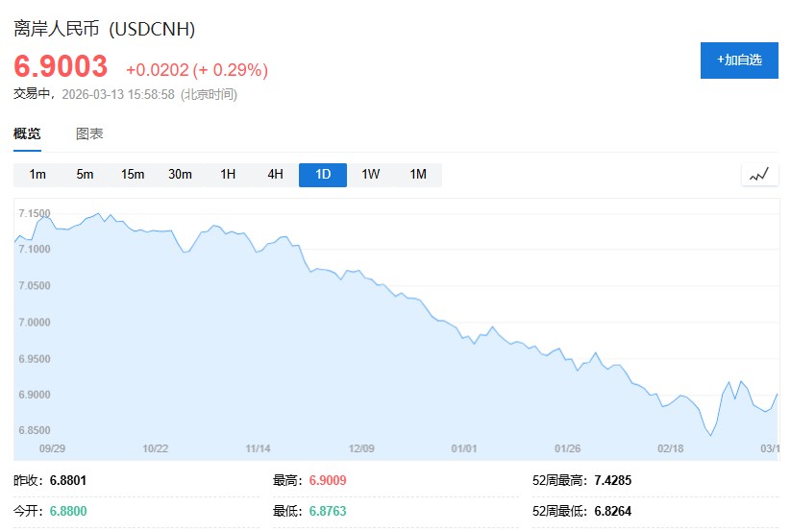Click the change value +0.0202 (+ 0.29%)

click(x=197, y=69)
